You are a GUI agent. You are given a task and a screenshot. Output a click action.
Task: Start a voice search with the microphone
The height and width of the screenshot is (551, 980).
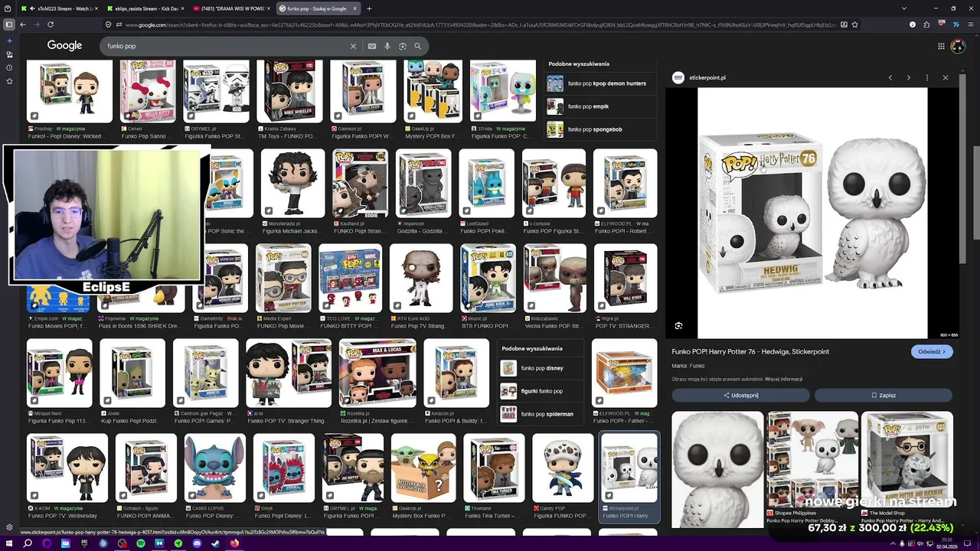(x=387, y=46)
